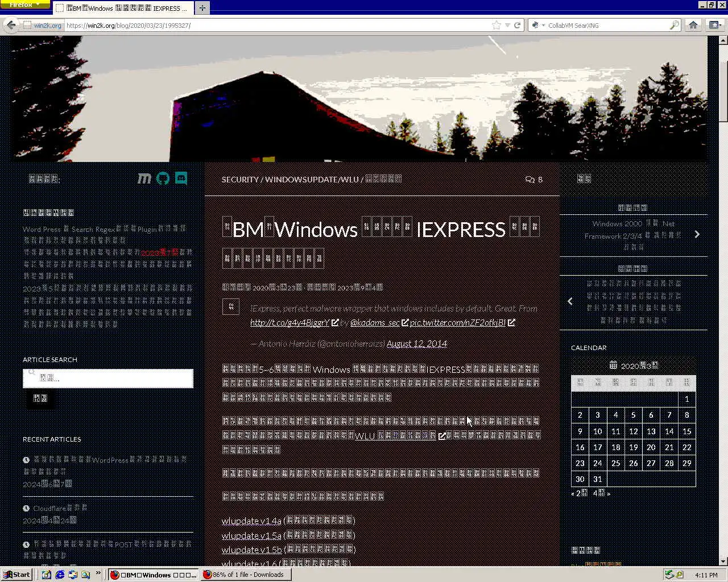Open the recent article mentioning POST
The height and width of the screenshot is (582, 728).
(107, 550)
